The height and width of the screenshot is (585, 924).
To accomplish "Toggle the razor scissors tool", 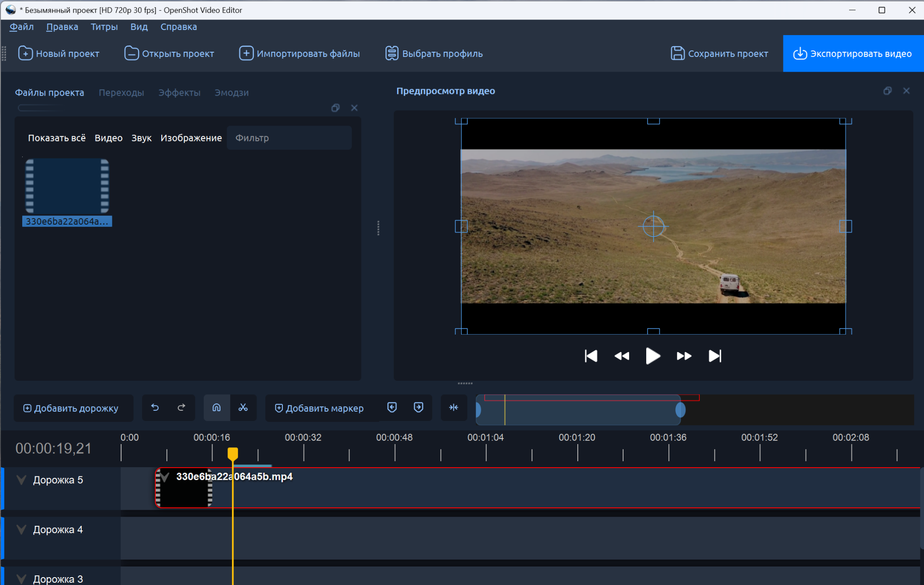I will (x=243, y=408).
